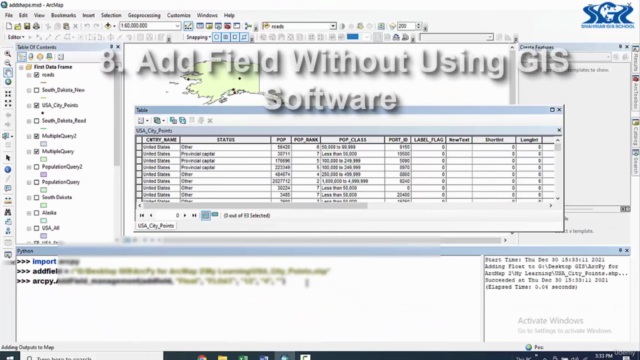The image size is (640, 360).
Task: Click the ShortInt column header
Action: pyautogui.click(x=494, y=140)
